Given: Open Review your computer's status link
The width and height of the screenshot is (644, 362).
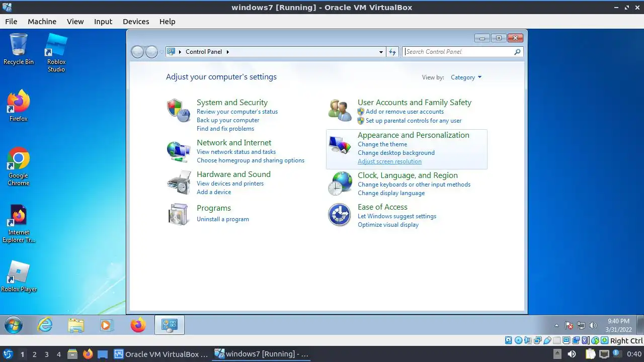Looking at the screenshot, I should (x=237, y=112).
